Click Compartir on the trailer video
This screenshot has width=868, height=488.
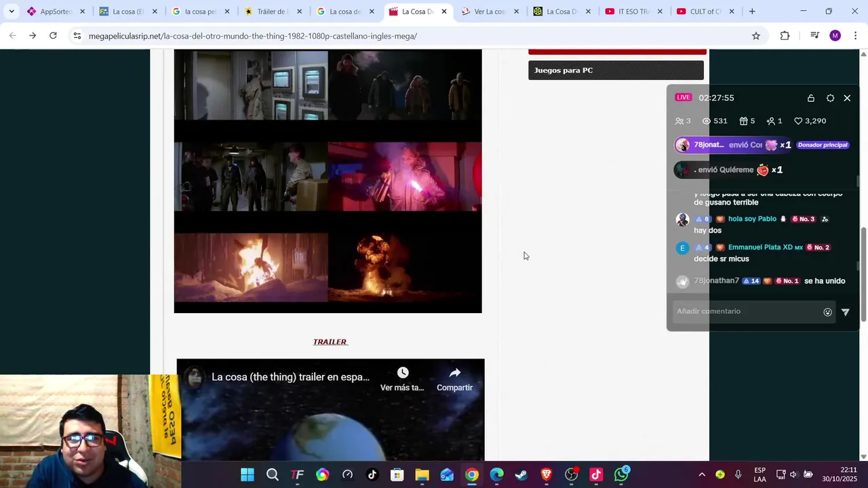454,380
